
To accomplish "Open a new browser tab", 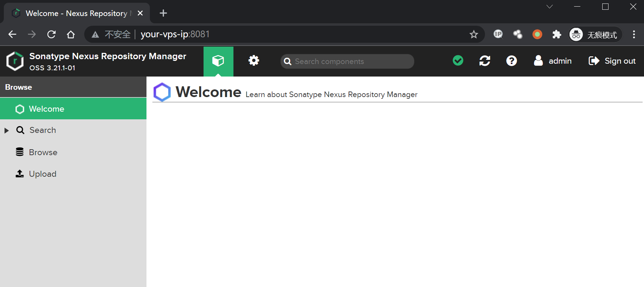I will click(163, 13).
